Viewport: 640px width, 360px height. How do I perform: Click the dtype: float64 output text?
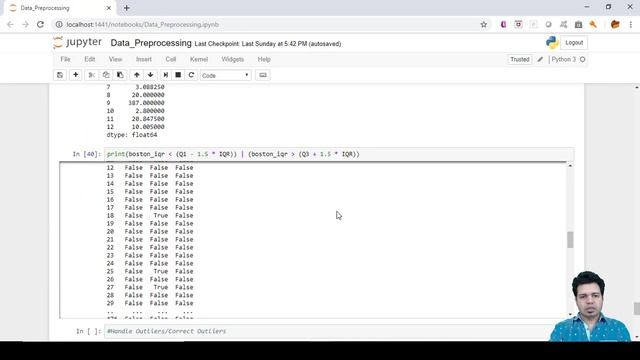[x=132, y=135]
